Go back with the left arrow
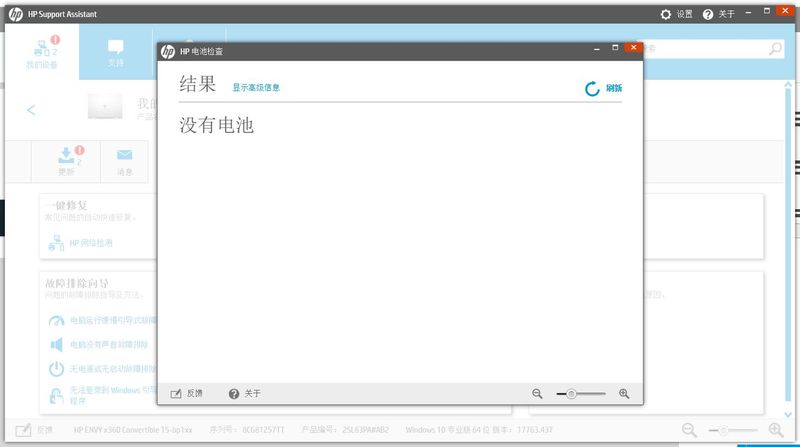Viewport: 800px width, 447px height. tap(31, 110)
